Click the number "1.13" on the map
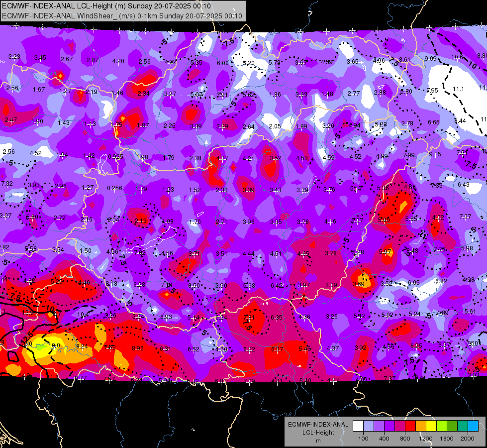The width and height of the screenshot is (487, 448). (x=90, y=124)
